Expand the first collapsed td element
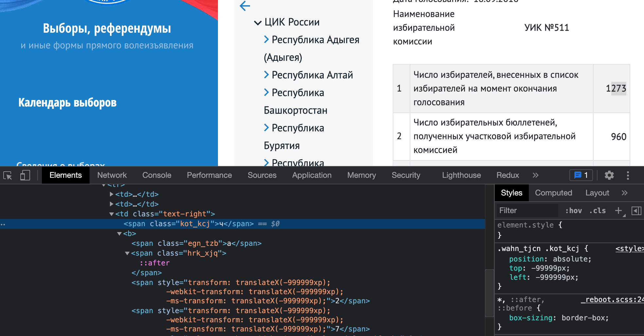Screen dimensions: 644x336 [x=112, y=194]
